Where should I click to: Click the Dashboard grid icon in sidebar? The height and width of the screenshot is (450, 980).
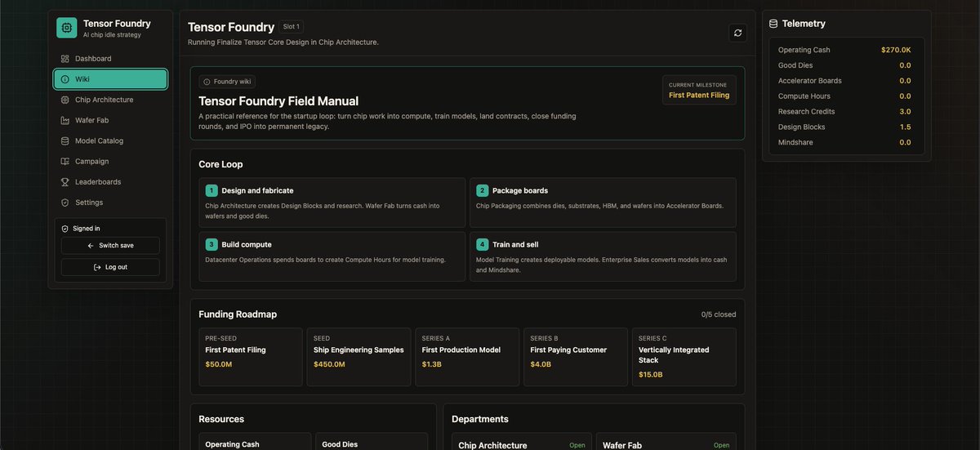65,59
